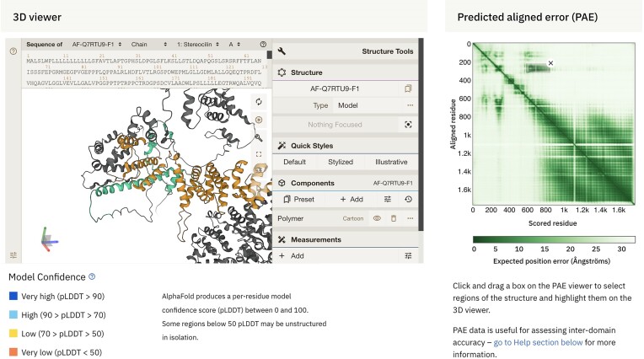This screenshot has height=359, width=644.
Task: Toggle fullscreen expand icon in the 3D viewport
Action: pos(260,154)
